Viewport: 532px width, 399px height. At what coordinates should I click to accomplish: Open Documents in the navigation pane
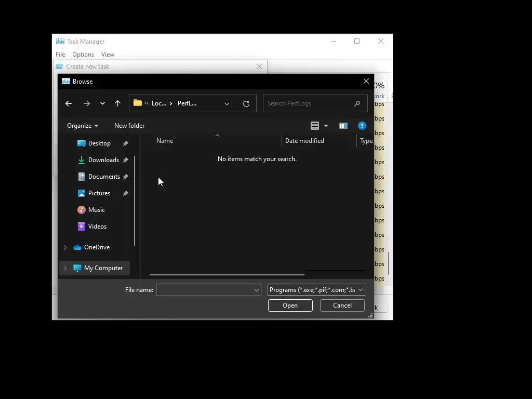pyautogui.click(x=104, y=177)
